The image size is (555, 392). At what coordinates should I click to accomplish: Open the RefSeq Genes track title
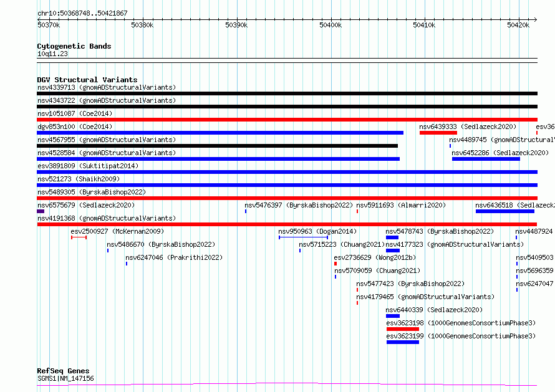[63, 371]
